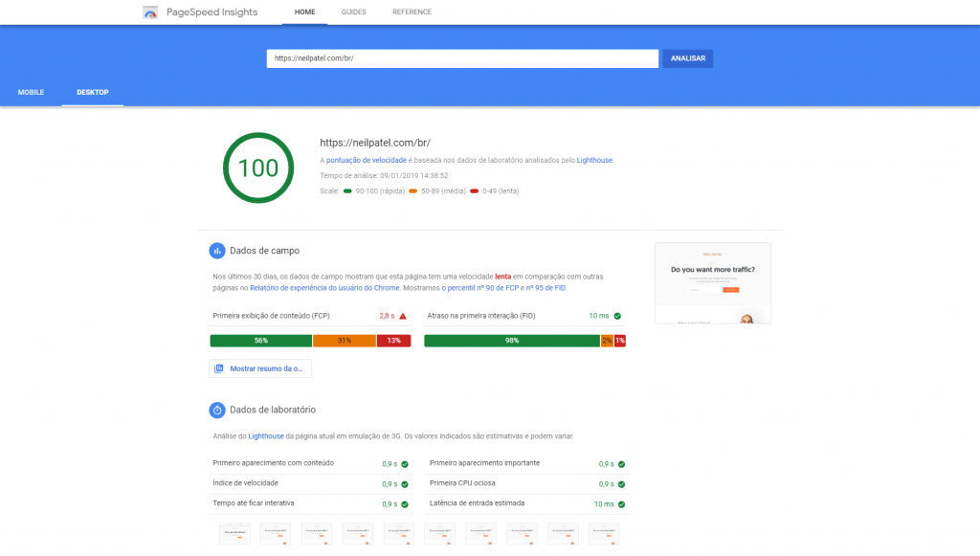The image size is (980, 556).
Task: Click the Dados de laboratório heading
Action: click(x=273, y=410)
